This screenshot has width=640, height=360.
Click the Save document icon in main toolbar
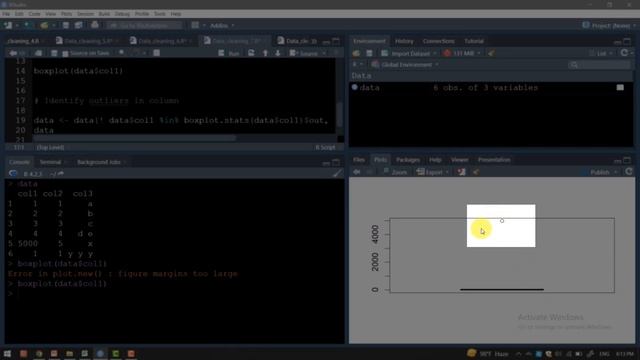coord(66,25)
